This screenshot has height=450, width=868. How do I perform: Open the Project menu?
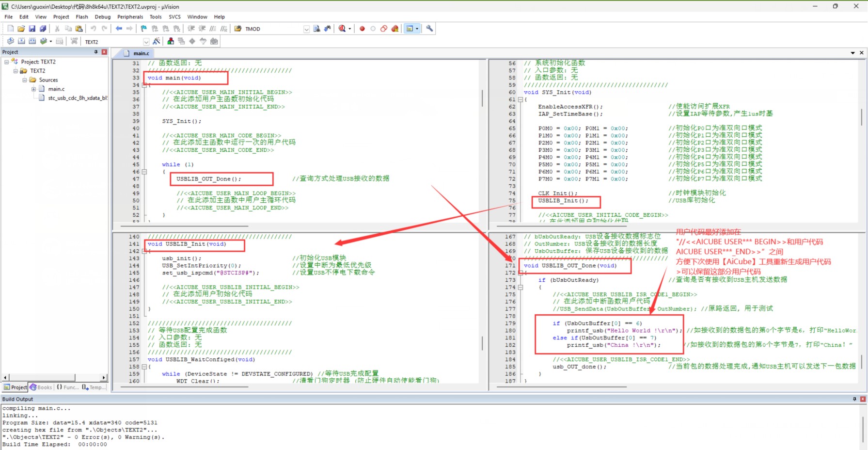click(61, 16)
